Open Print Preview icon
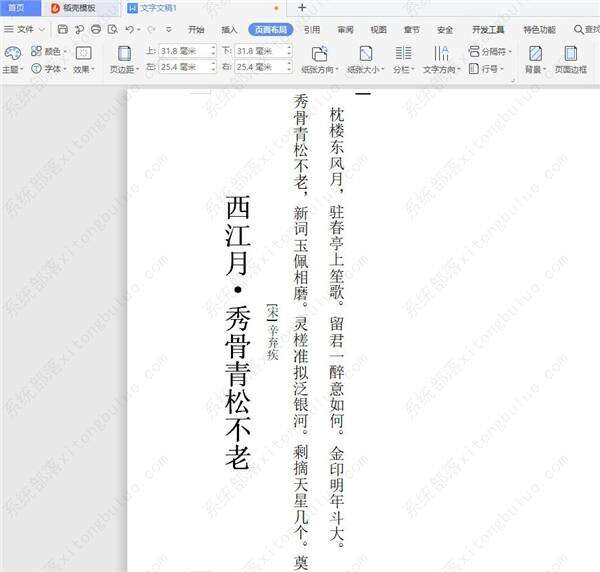The width and height of the screenshot is (600, 572). (112, 29)
